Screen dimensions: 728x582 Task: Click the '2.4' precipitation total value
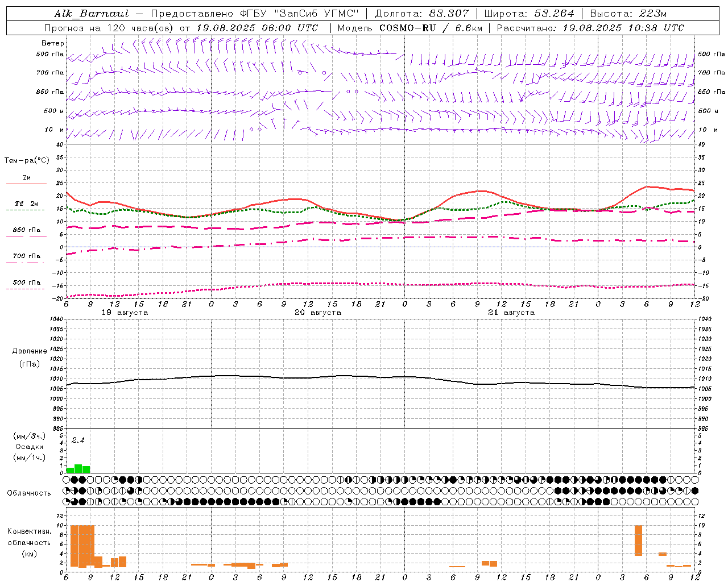pos(78,440)
